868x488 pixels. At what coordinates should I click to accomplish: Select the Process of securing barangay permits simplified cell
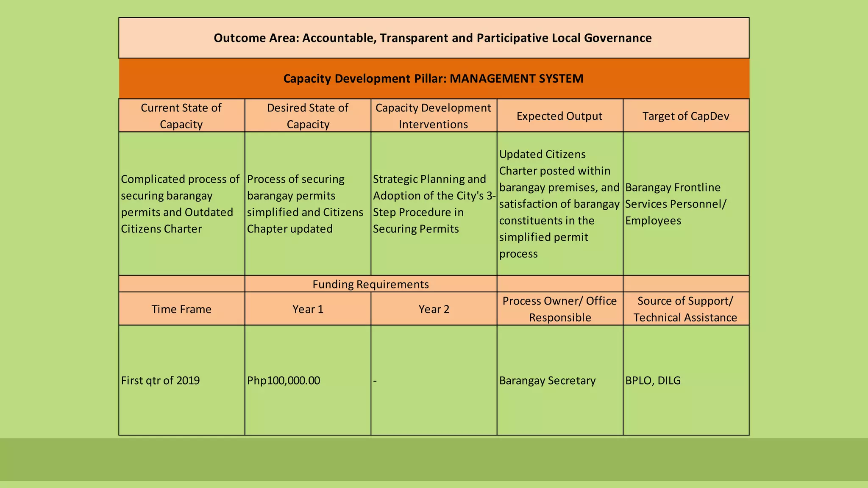click(308, 204)
